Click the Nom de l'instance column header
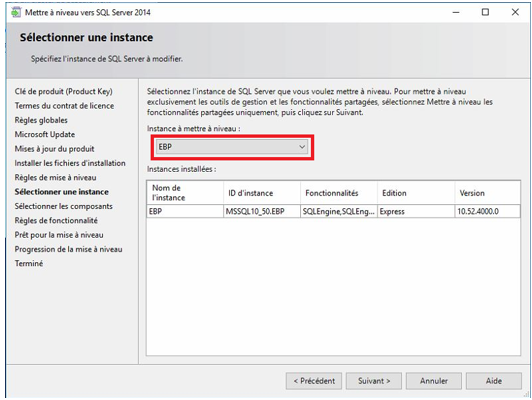Screen dimensions: 532x400 (185, 193)
